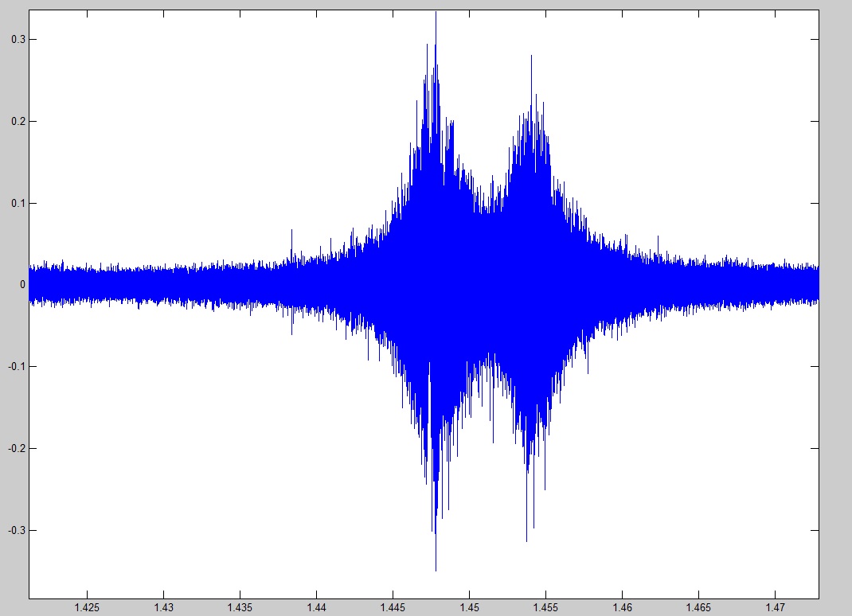Click the deepest negative spike of the waveform
This screenshot has height=616, width=852.
tap(436, 568)
